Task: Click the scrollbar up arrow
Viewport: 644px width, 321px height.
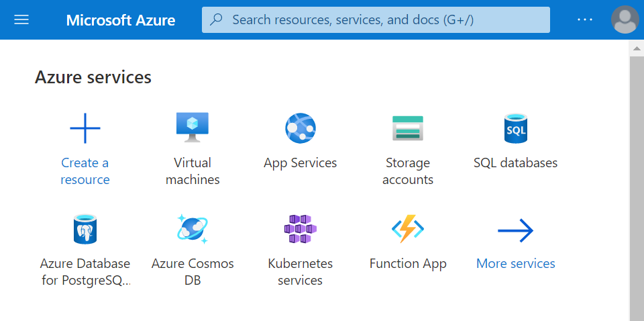Action: click(x=637, y=48)
